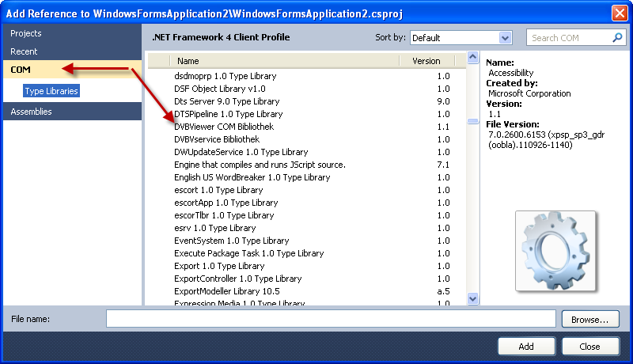Click the Browse... button
Image resolution: width=633 pixels, height=364 pixels.
click(x=589, y=319)
